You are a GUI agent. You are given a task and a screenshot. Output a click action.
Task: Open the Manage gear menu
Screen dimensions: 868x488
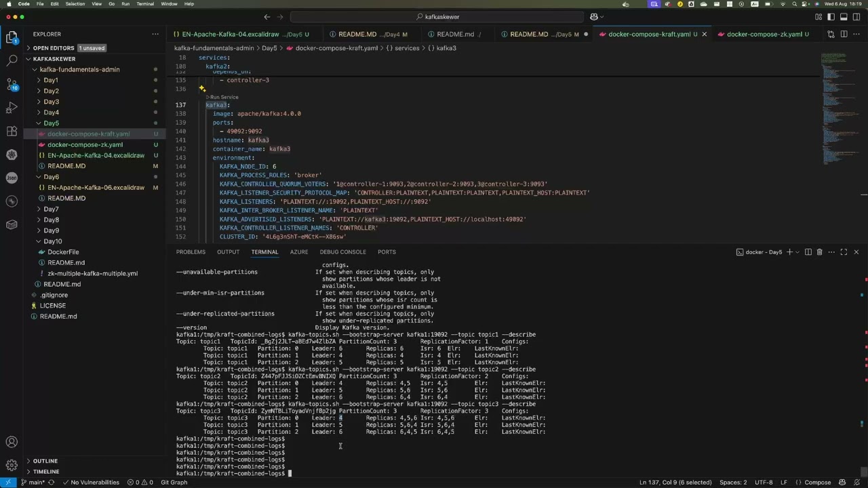point(12,465)
